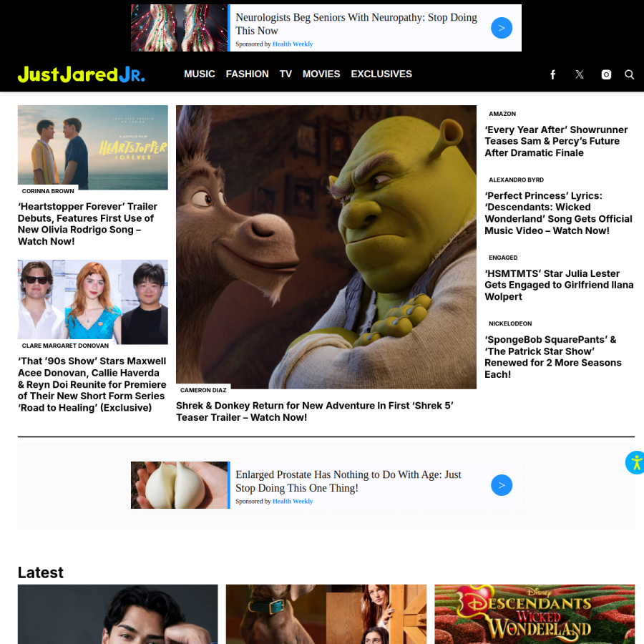
Task: Open SpongeBob SquarePants renewal article
Action: (x=553, y=357)
